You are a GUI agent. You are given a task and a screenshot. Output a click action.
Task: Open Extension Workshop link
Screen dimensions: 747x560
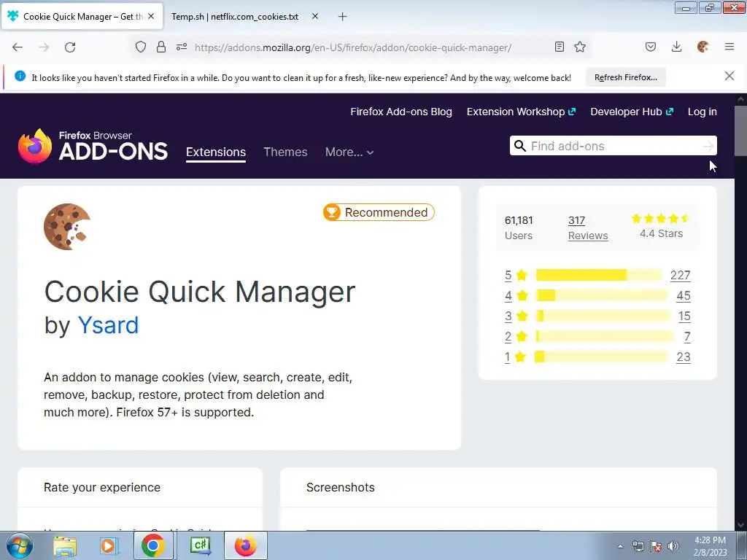pyautogui.click(x=521, y=112)
